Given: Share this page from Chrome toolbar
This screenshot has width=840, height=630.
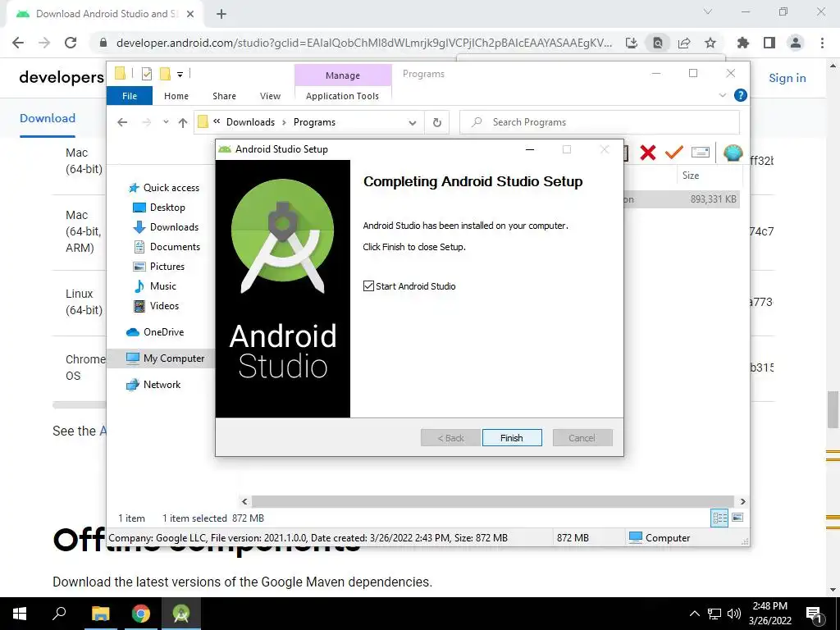Looking at the screenshot, I should 684,43.
